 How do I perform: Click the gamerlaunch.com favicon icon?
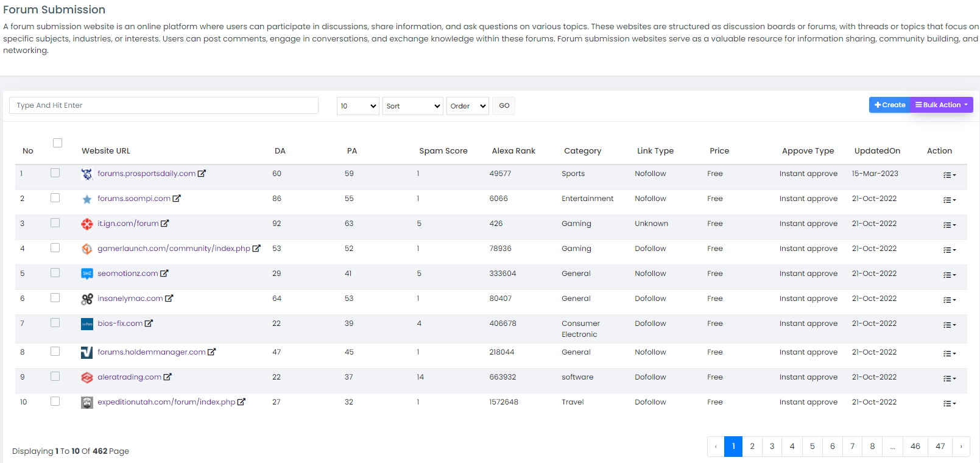87,249
